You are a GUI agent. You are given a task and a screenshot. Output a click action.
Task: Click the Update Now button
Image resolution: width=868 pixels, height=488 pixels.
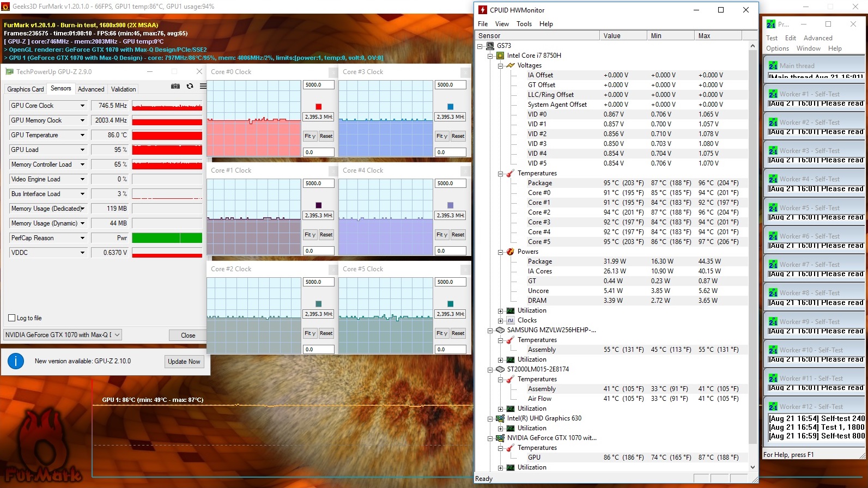[x=184, y=362]
